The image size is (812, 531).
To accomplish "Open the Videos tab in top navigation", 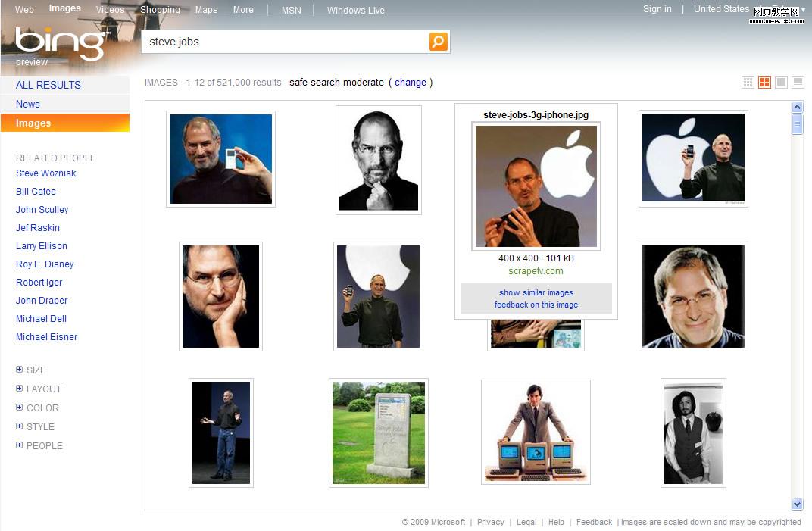I will (x=110, y=10).
